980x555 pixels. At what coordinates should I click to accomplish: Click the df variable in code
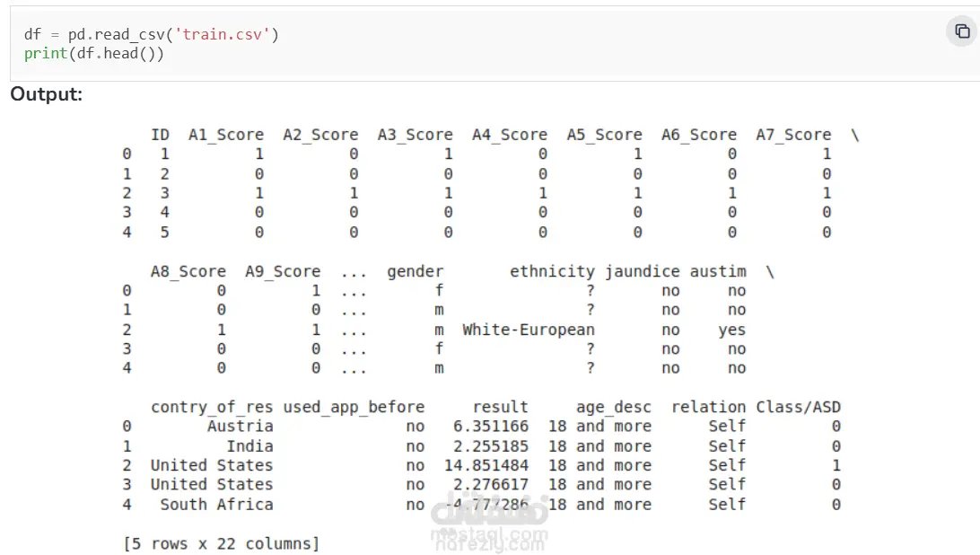pyautogui.click(x=32, y=34)
